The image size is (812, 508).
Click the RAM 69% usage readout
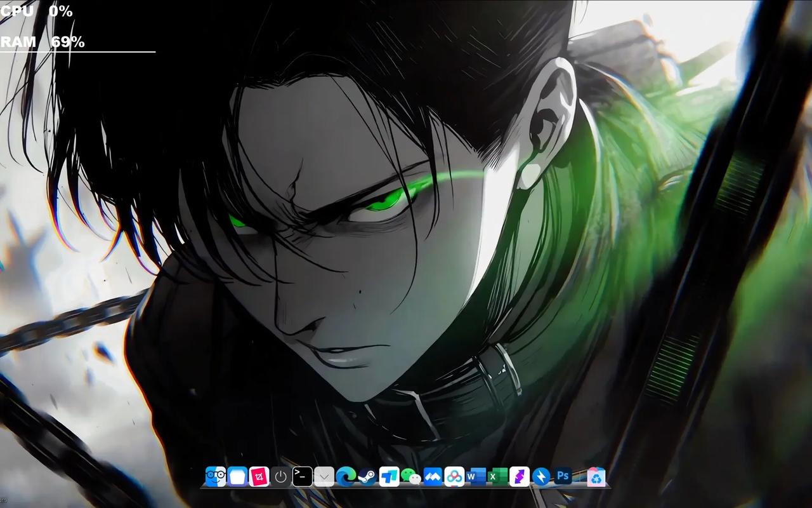point(43,42)
